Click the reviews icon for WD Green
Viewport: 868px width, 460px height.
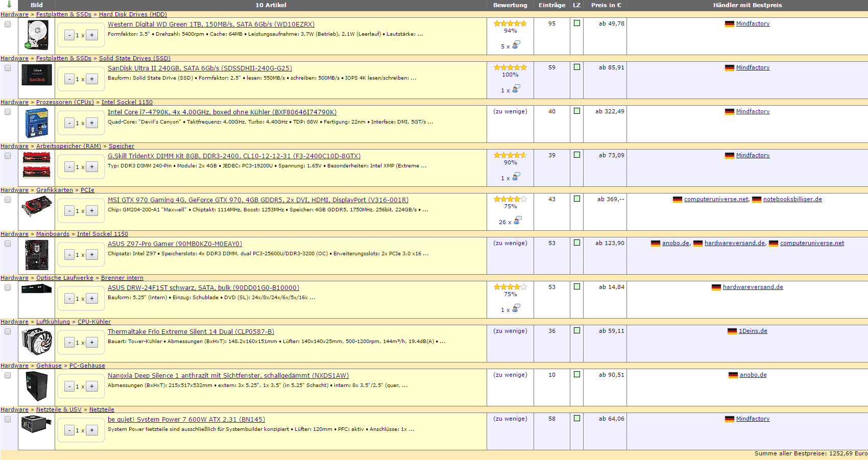516,45
